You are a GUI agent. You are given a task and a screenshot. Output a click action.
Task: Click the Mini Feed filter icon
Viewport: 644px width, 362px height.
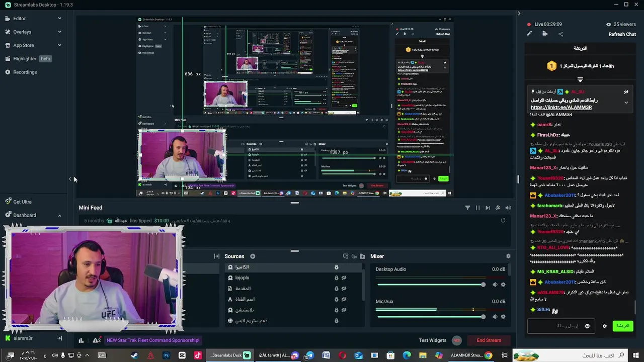(x=467, y=208)
